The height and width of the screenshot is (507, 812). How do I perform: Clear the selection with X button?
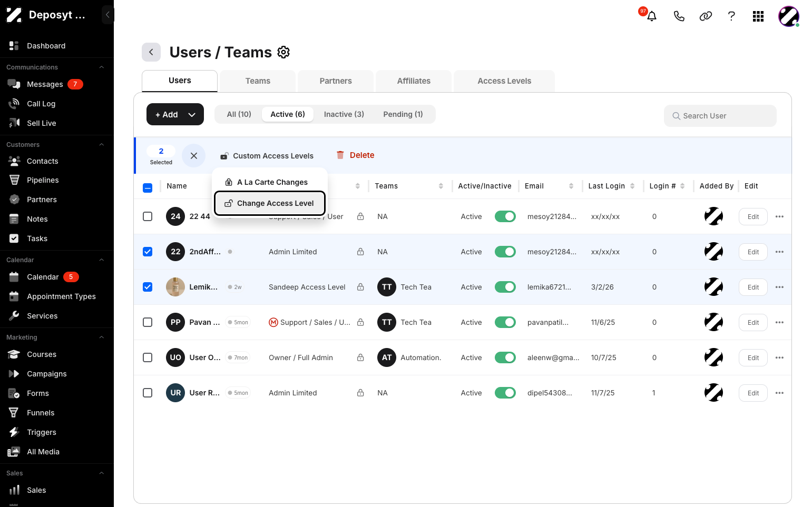click(194, 156)
